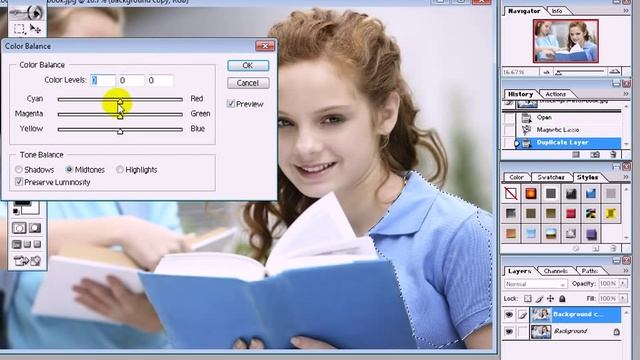640x360 pixels.
Task: Apply the No Style swatch
Action: pos(511,193)
